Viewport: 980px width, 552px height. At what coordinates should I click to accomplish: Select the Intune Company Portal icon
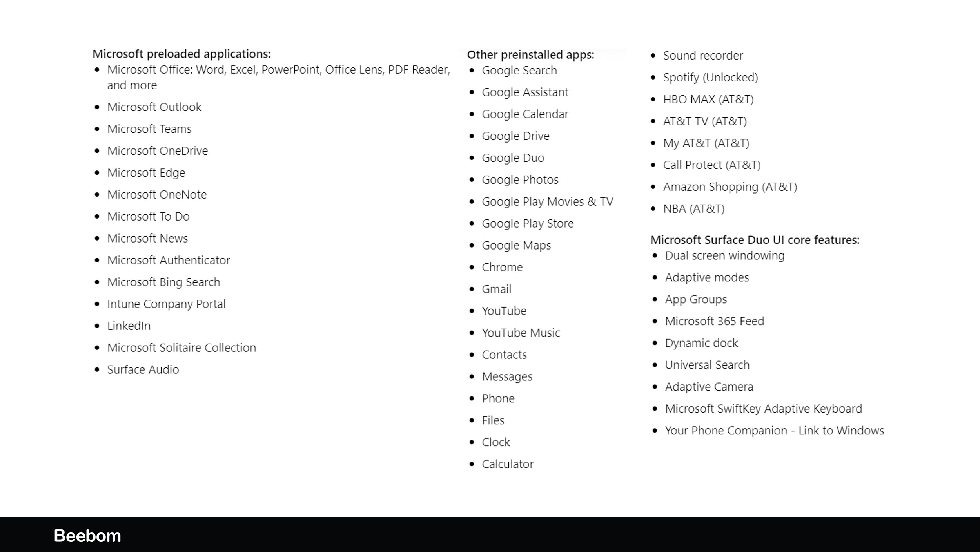point(166,303)
